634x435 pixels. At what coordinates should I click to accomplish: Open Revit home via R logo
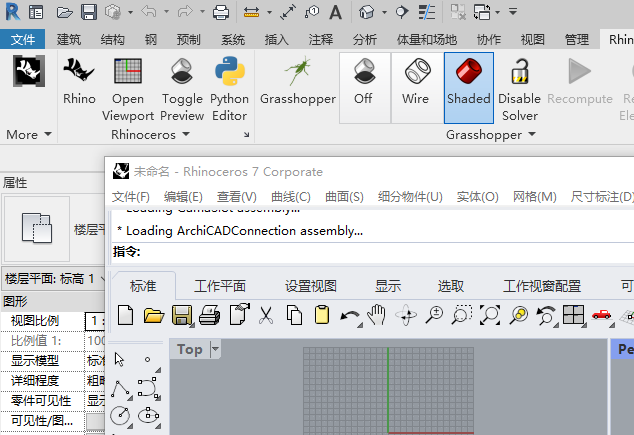pyautogui.click(x=13, y=12)
